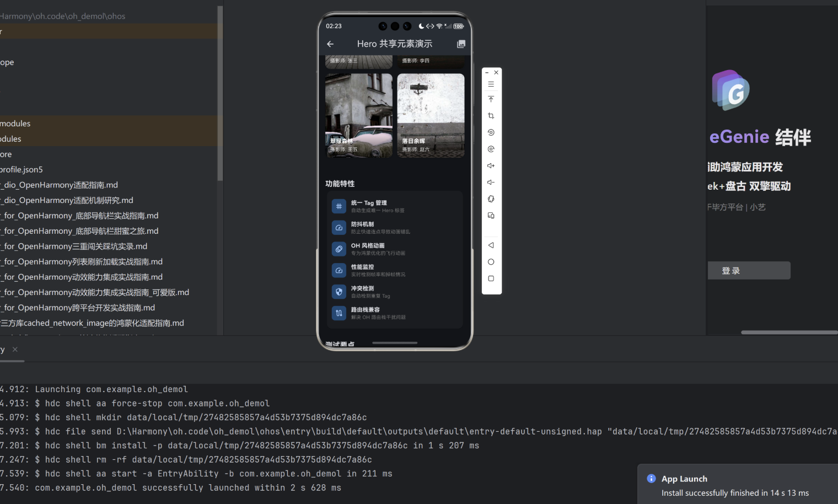Open the gallery icon in Hero app bar
Screen dimensions: 838x504
click(461, 44)
